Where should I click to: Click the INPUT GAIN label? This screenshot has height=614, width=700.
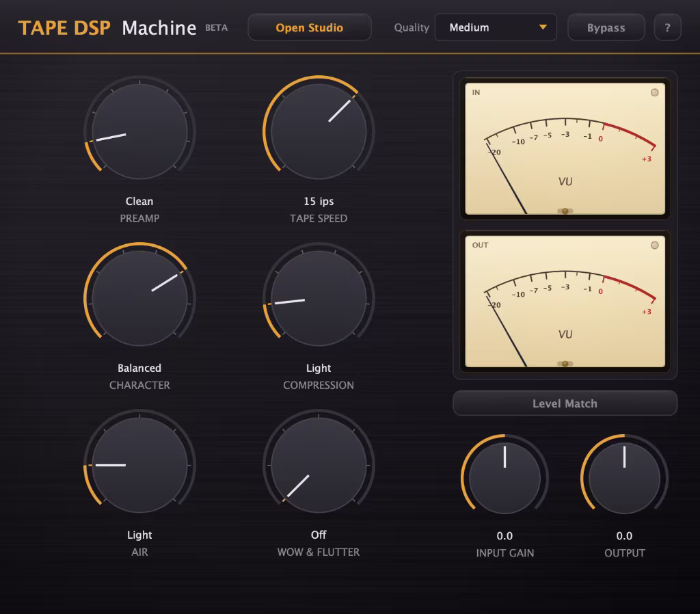[x=505, y=553]
